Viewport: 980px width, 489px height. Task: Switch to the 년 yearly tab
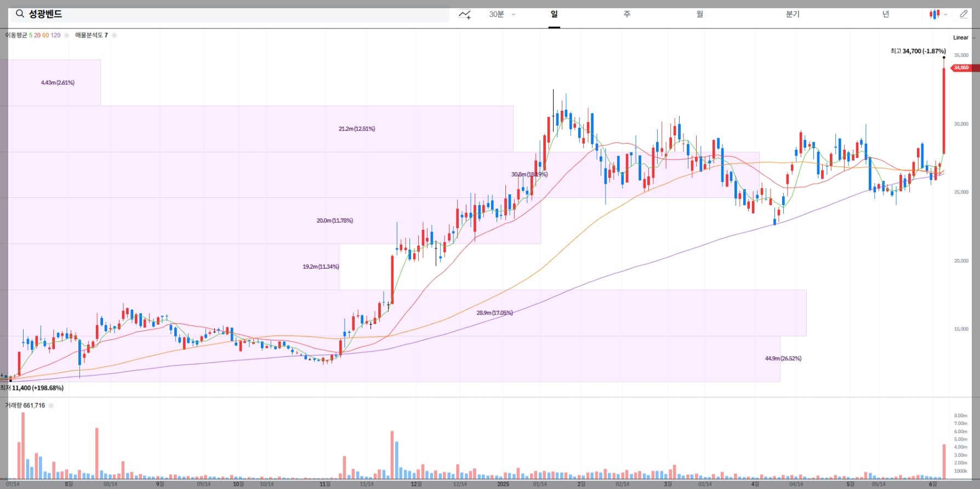(886, 14)
